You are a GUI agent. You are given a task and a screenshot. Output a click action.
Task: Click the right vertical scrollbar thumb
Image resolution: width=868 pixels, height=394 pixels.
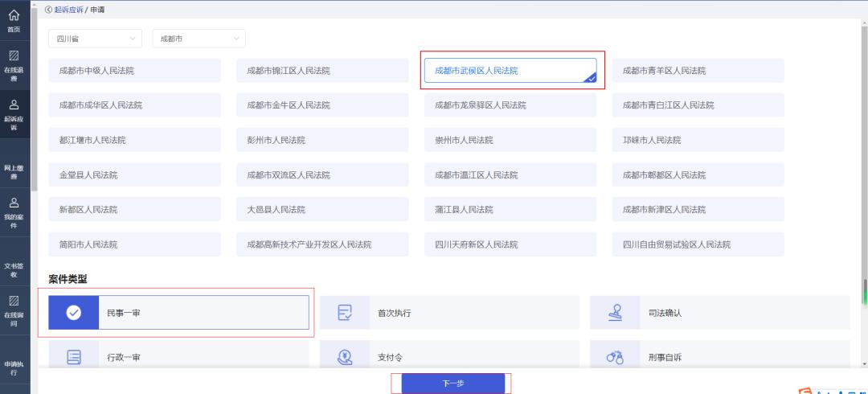(865, 293)
